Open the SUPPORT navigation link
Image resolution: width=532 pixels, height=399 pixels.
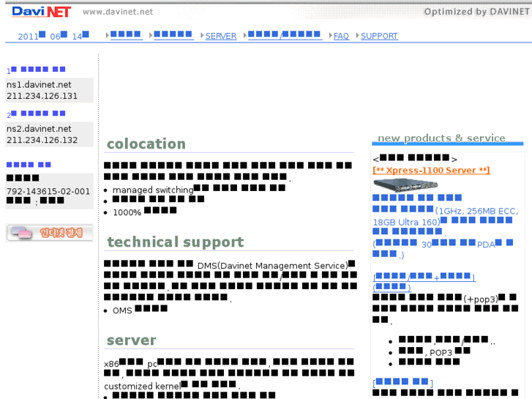(x=379, y=36)
